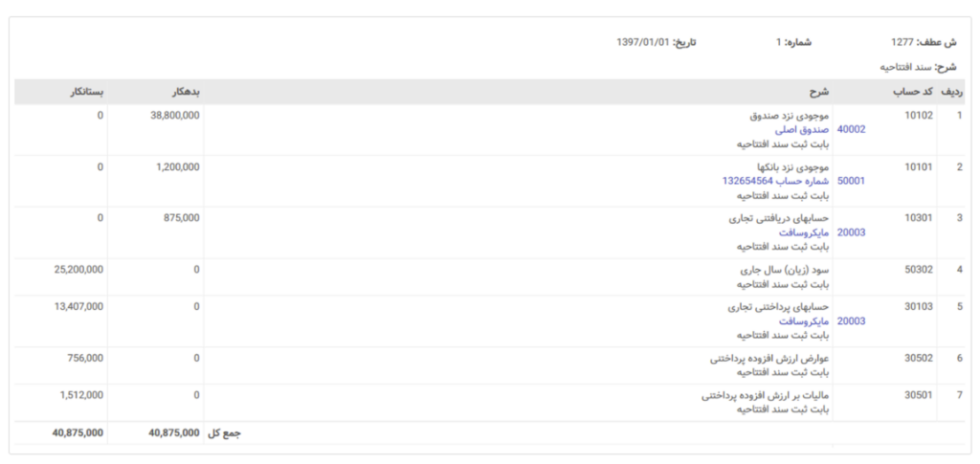The image size is (980, 464).
Task: Open the صندوق اصلی link in row 1
Action: pos(802,130)
